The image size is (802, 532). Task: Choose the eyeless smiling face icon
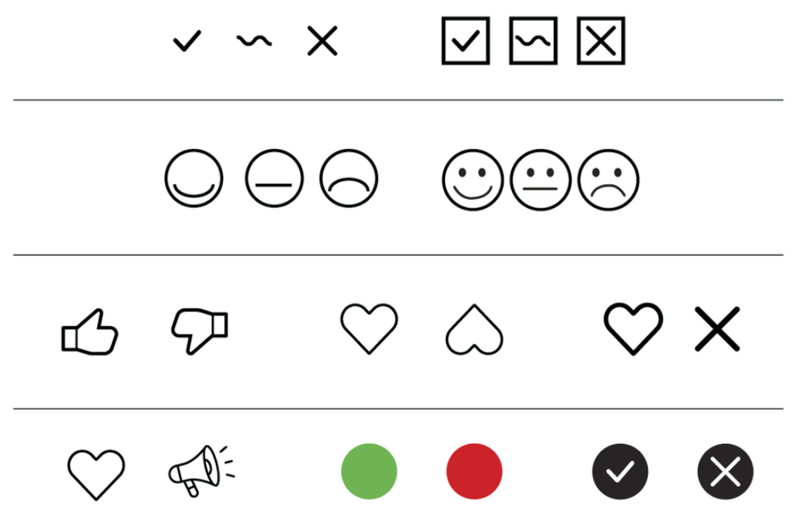[194, 178]
